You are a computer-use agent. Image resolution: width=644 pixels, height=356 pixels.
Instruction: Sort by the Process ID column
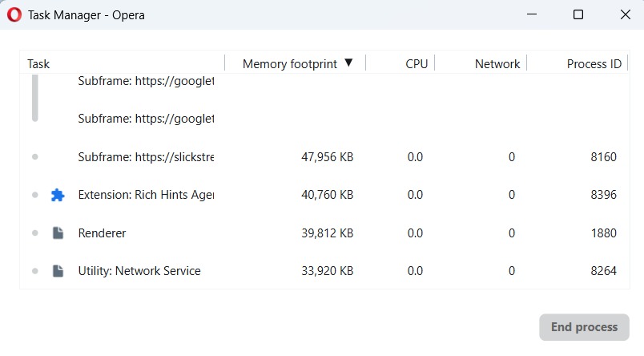point(594,64)
